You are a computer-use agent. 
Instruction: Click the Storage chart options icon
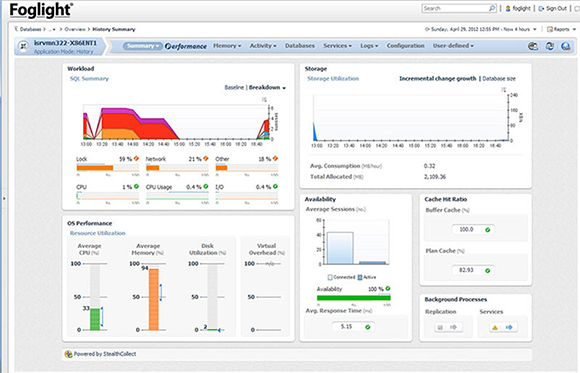tap(504, 90)
